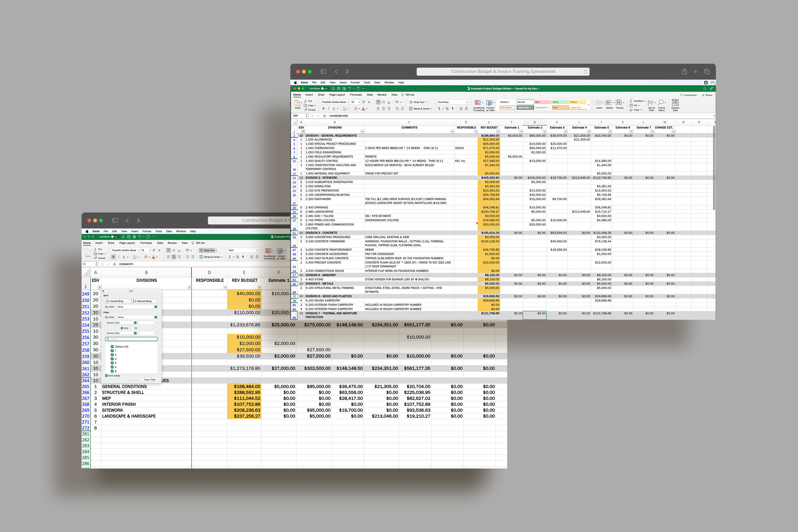Viewport: 798px width, 532px height.
Task: Toggle AutoSave switch in lower Excel window
Action: [115, 237]
